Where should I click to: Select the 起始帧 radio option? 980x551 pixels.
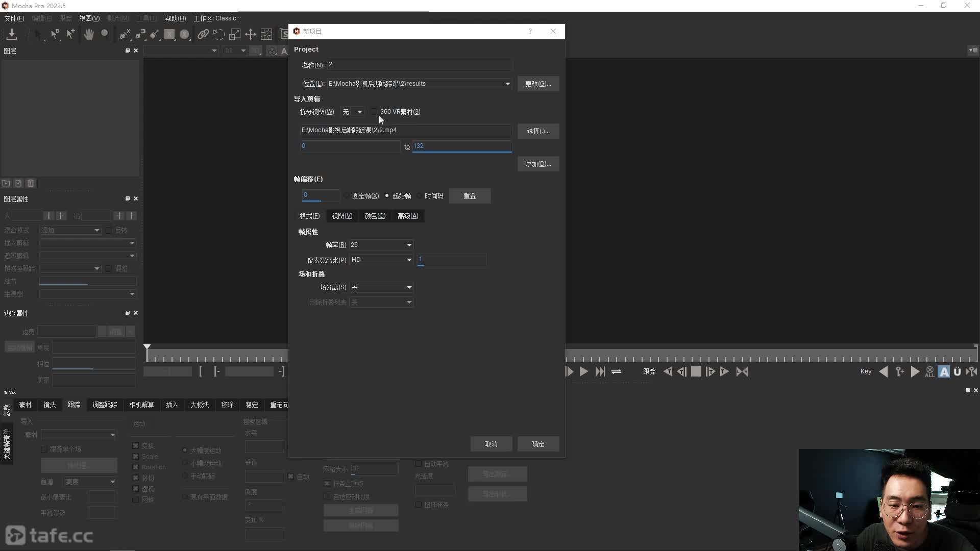coord(387,196)
